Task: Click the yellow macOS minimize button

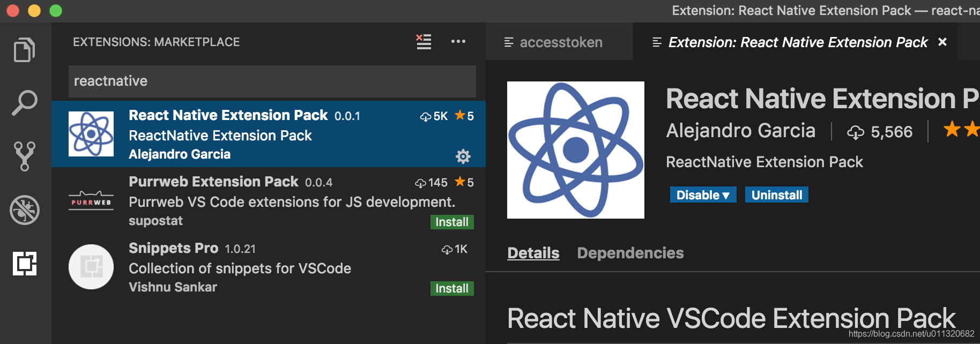Action: point(34,11)
